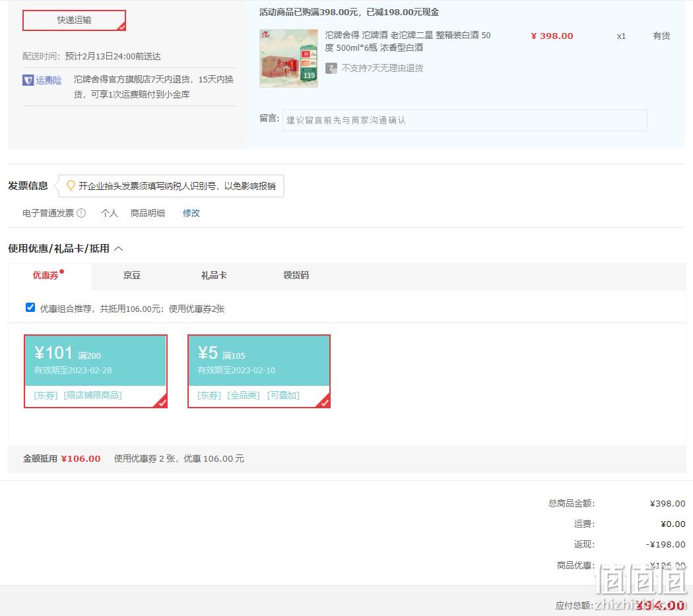Click 修改 to edit invoice info

(191, 213)
